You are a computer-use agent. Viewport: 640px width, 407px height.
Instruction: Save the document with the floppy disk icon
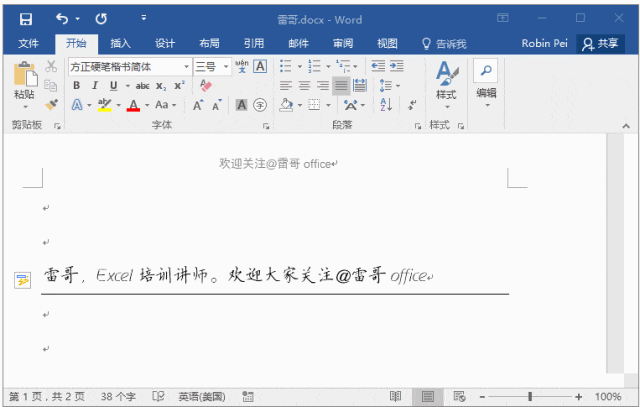[x=26, y=19]
